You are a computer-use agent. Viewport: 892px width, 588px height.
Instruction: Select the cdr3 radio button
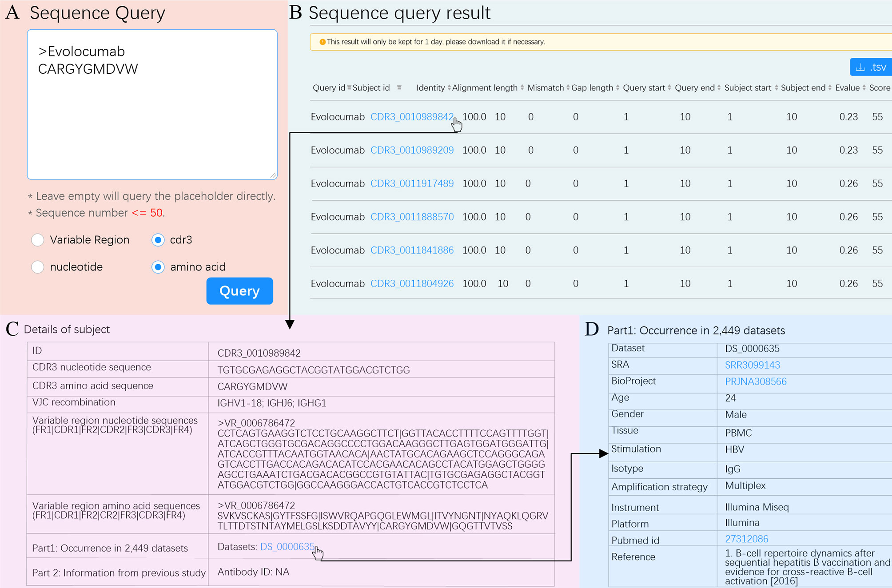[x=158, y=240]
